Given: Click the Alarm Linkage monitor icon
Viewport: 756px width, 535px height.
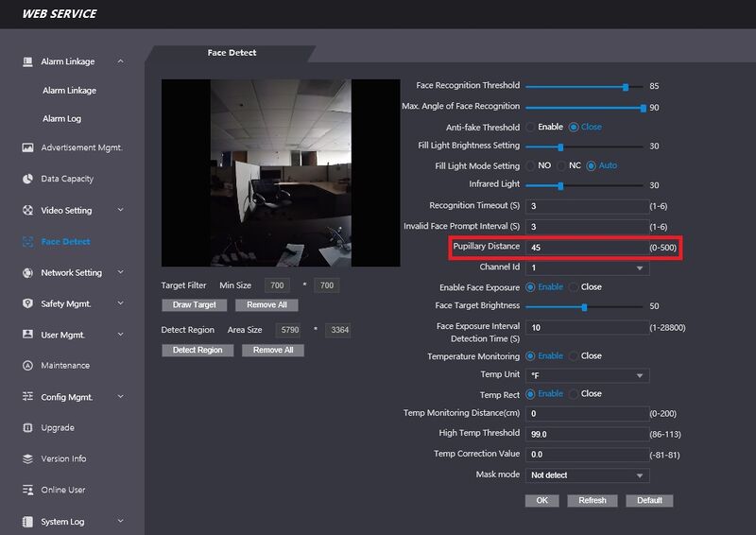Looking at the screenshot, I should (x=28, y=61).
